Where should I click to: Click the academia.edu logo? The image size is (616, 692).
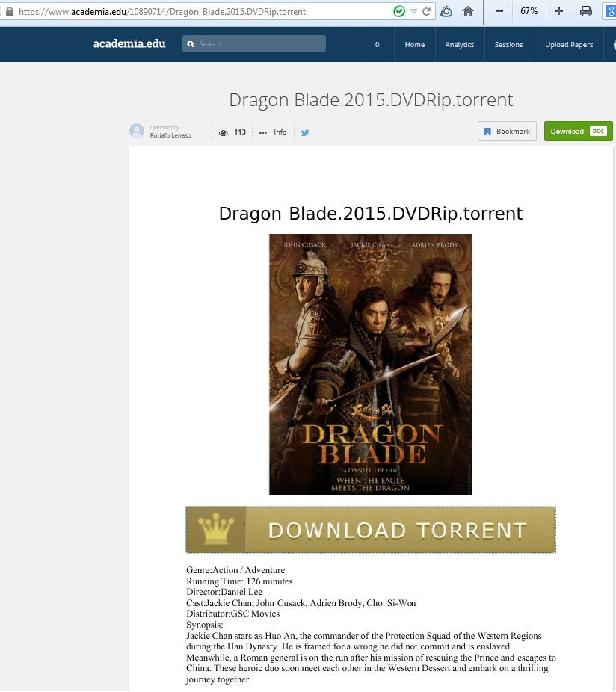point(129,43)
